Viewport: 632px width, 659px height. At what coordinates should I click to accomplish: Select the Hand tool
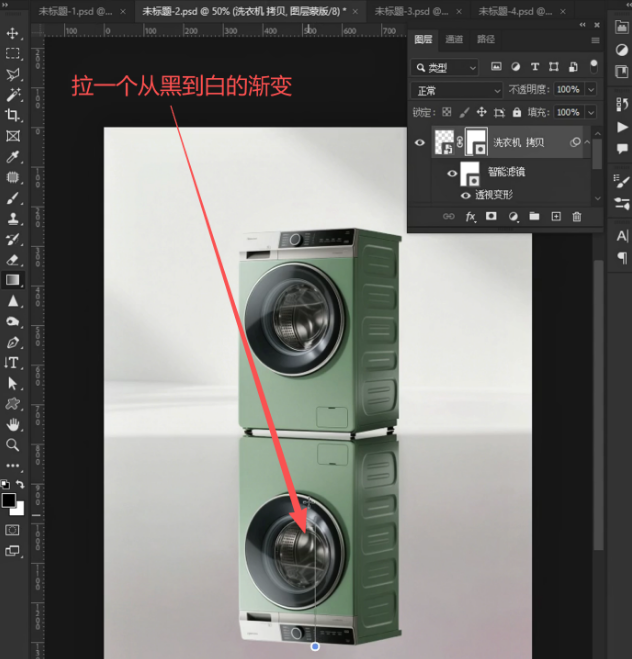[x=12, y=424]
